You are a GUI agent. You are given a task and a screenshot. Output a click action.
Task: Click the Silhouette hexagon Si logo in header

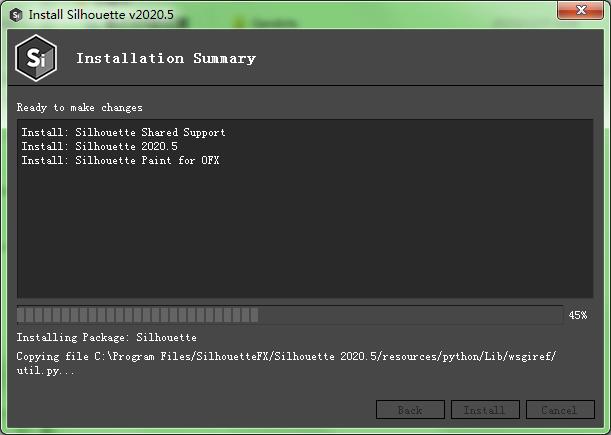(36, 58)
